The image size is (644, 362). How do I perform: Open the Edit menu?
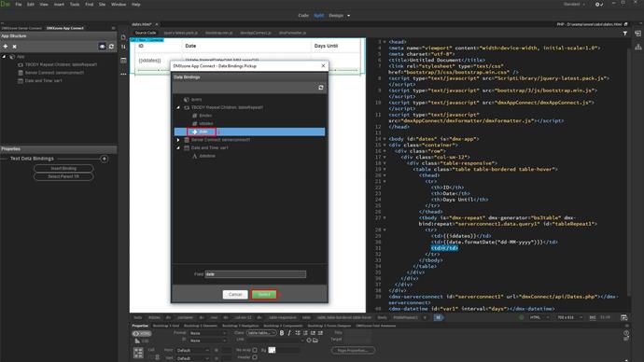coord(31,4)
